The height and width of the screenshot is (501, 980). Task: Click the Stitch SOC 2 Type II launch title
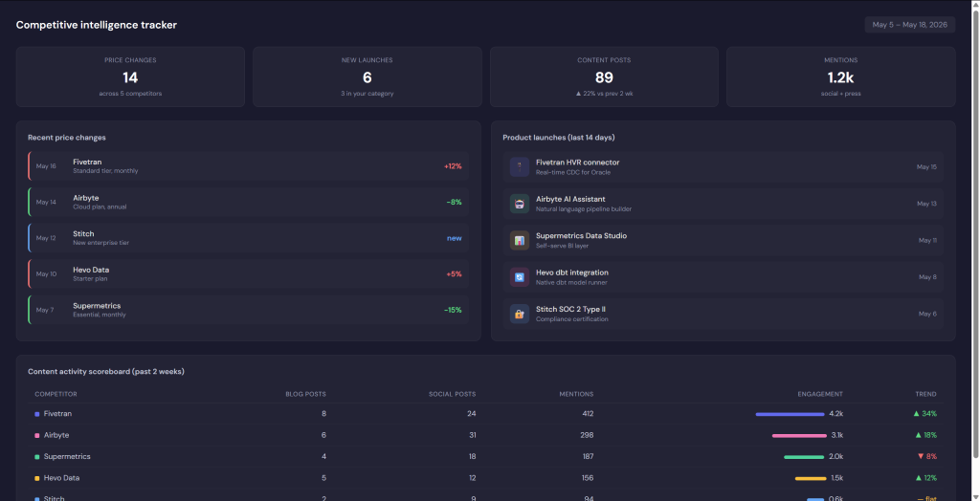570,309
